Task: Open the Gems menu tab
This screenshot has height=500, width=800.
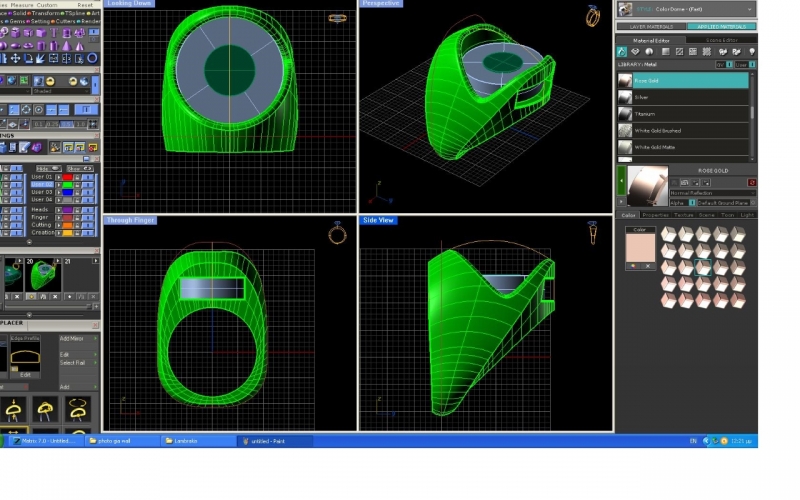Action: [x=17, y=21]
